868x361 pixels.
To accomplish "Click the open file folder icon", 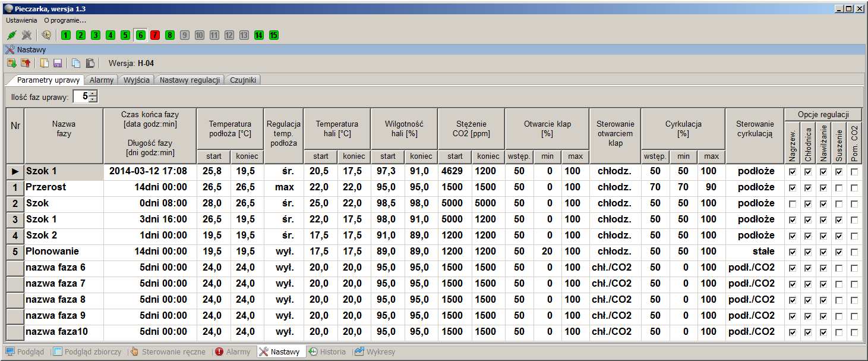I will (x=45, y=63).
